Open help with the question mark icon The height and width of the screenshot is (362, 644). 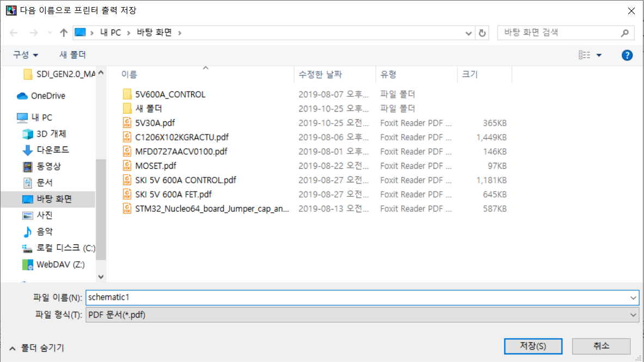(x=627, y=55)
